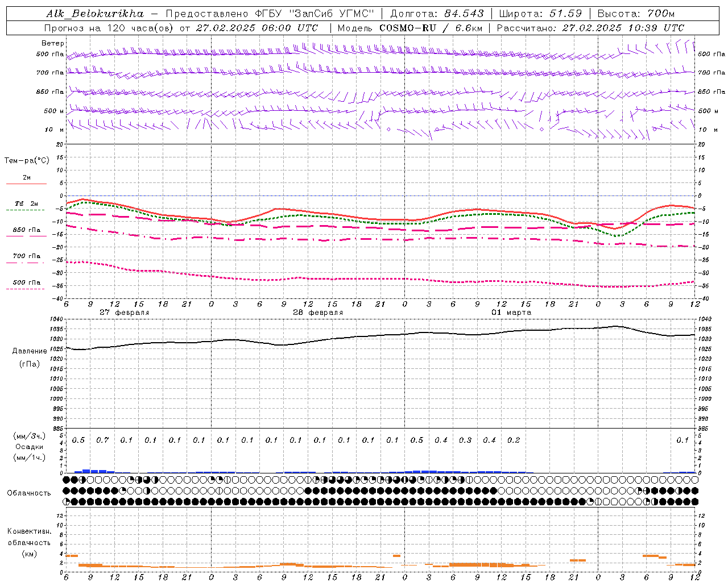Click the 850 гПа temperature legend entry

[x=27, y=230]
